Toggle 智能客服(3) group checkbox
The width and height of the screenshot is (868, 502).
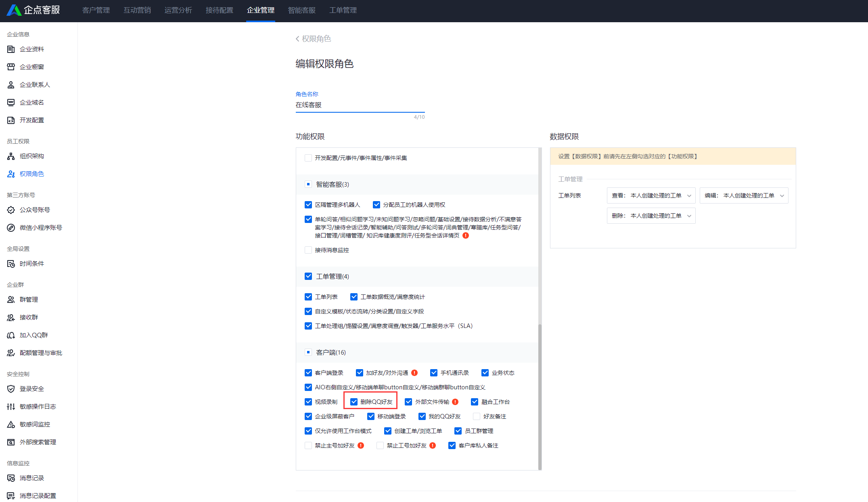coord(308,184)
